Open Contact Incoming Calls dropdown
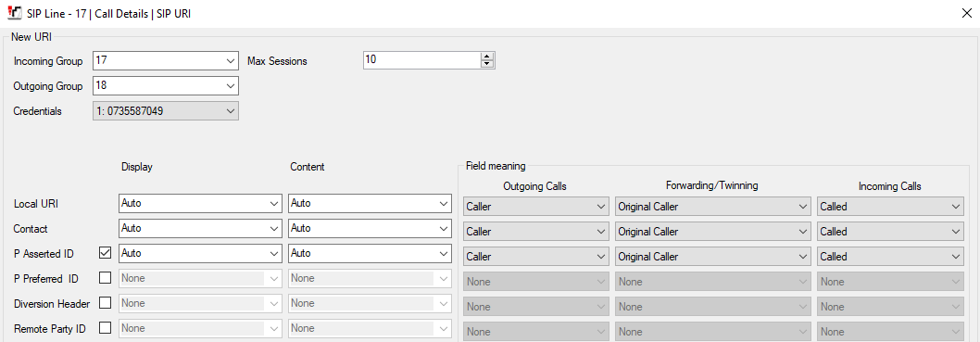Screen dimensions: 980x342 click(890, 232)
